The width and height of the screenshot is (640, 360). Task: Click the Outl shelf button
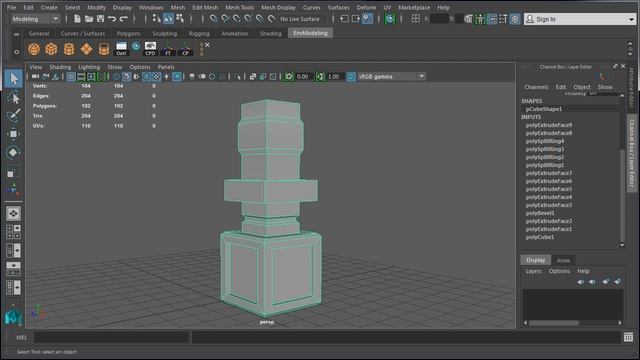121,49
